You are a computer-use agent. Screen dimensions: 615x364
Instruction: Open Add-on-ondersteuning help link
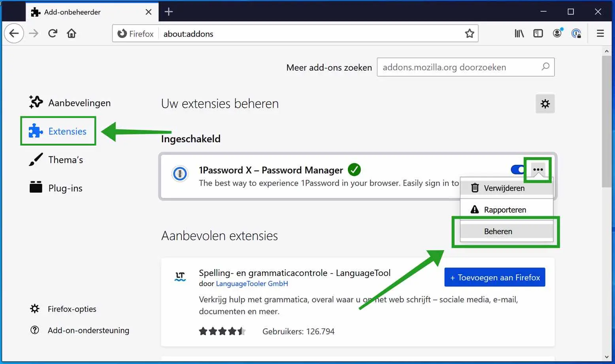click(79, 330)
